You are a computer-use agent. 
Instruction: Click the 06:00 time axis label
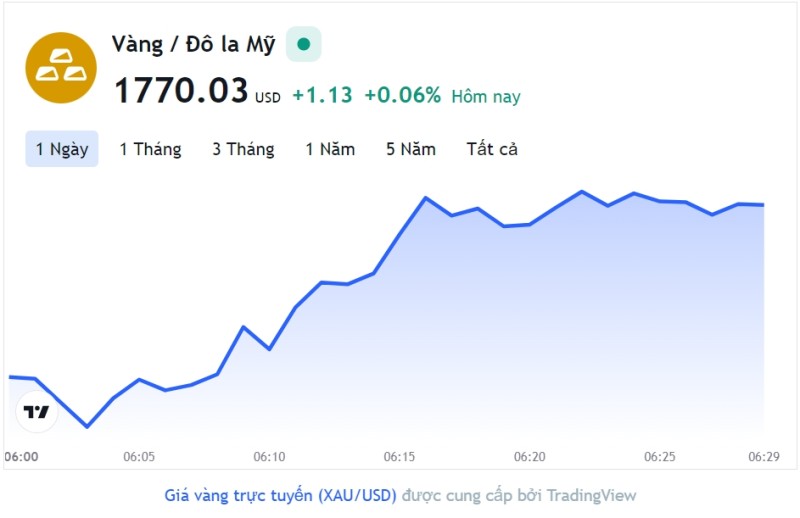[x=21, y=457]
